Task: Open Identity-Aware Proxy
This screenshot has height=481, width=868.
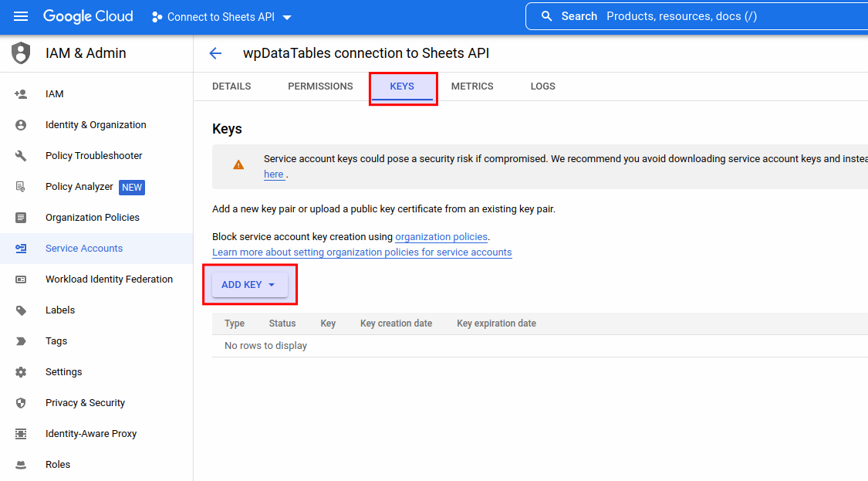Action: click(91, 434)
